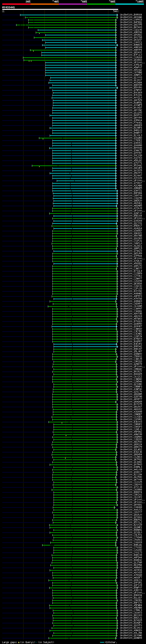The height and width of the screenshot is (644, 146).
Task: Open hit UniRef100_Q9ZTP5
Action: pyautogui.click(x=131, y=25)
